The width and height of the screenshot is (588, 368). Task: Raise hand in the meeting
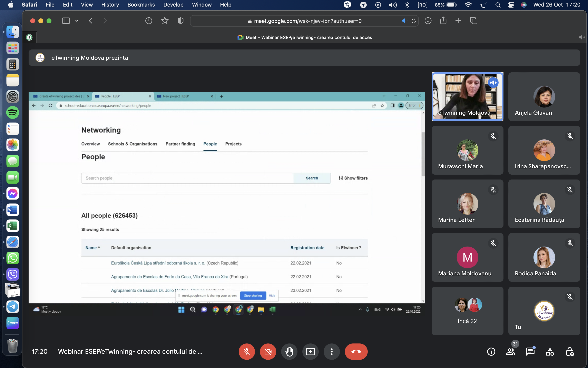[289, 351]
